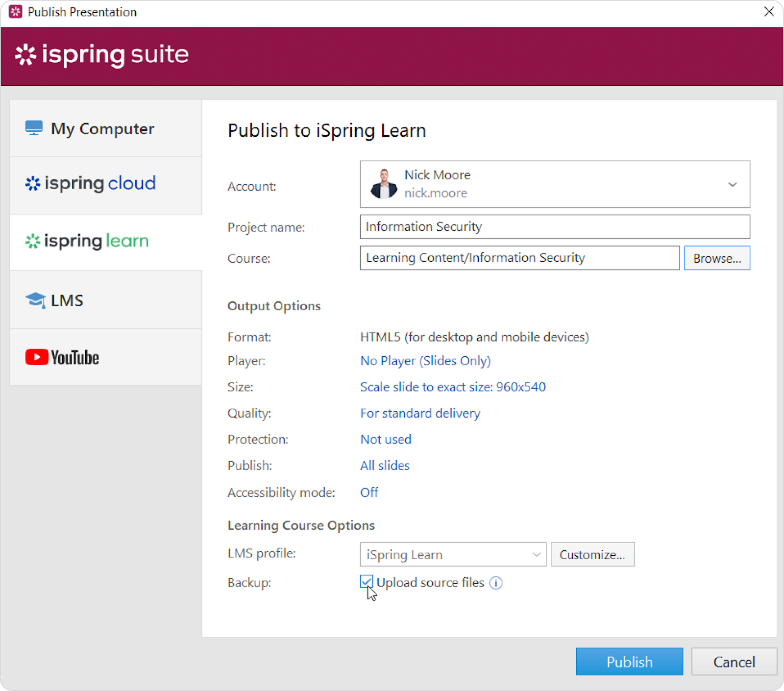Click the YouTube play logo icon
This screenshot has height=691, width=784.
click(x=37, y=357)
